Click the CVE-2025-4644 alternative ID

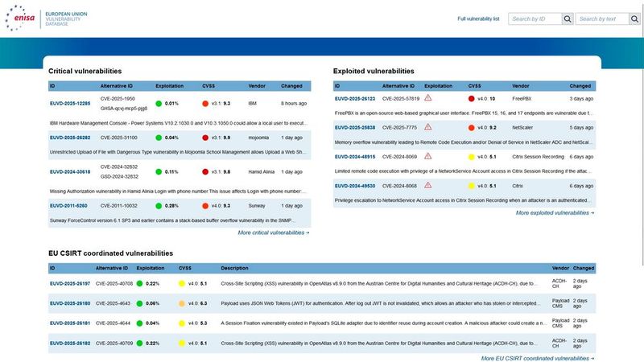click(113, 323)
